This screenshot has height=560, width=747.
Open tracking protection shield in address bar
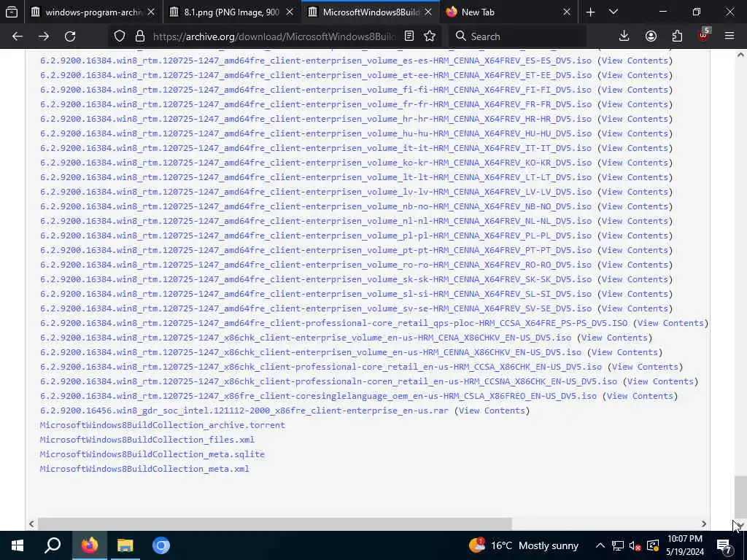(x=120, y=36)
